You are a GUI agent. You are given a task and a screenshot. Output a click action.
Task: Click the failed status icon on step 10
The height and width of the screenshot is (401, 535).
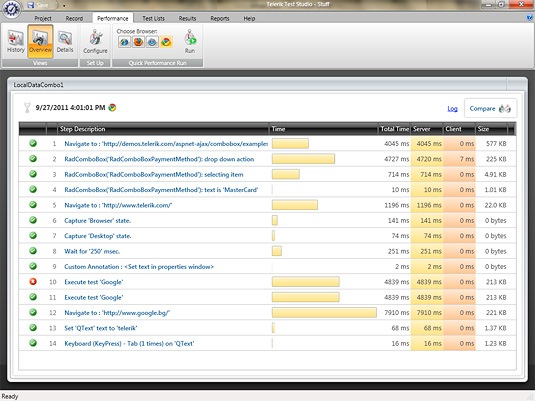pos(33,282)
